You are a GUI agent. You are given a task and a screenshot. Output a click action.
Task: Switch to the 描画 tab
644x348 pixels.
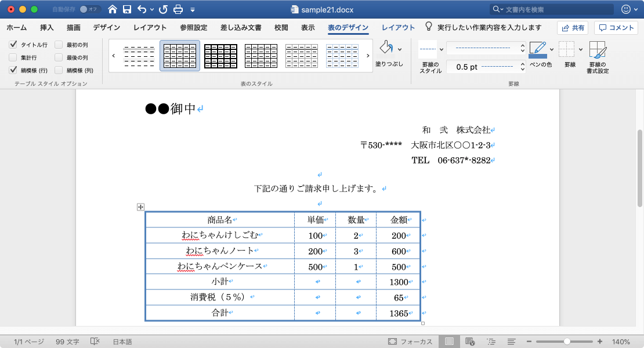click(x=74, y=27)
